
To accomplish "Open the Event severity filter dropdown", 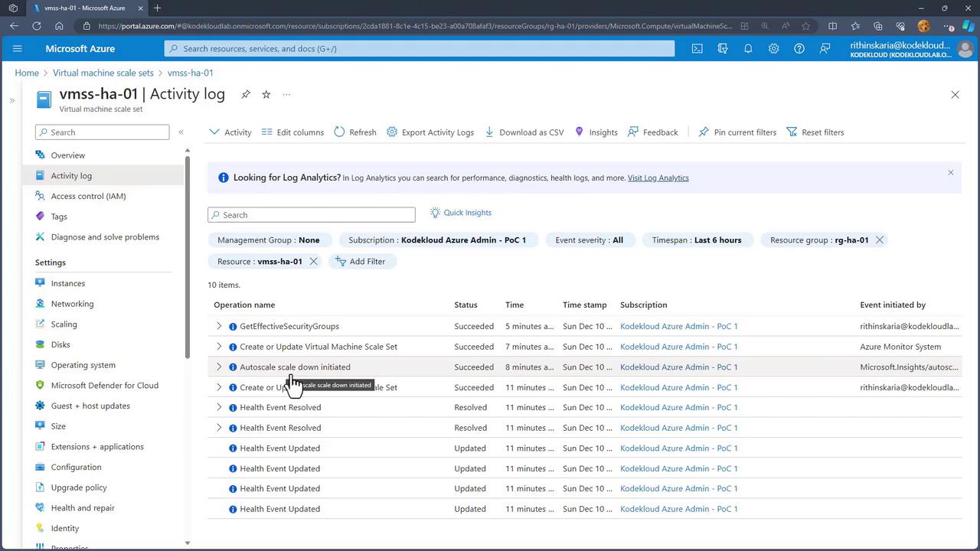I will (x=589, y=240).
